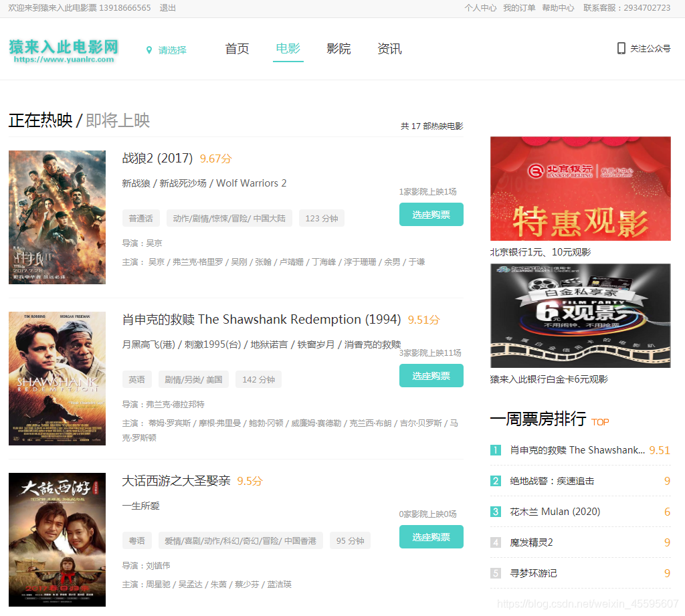Open ranked item 绝地战警：疾速追击
The height and width of the screenshot is (616, 685).
(x=552, y=481)
